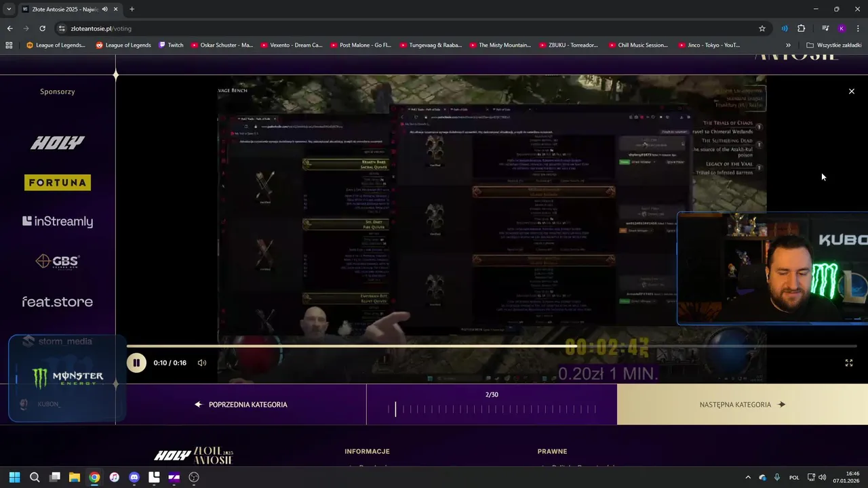Go back in browser history
The height and width of the screenshot is (488, 868).
[x=9, y=28]
